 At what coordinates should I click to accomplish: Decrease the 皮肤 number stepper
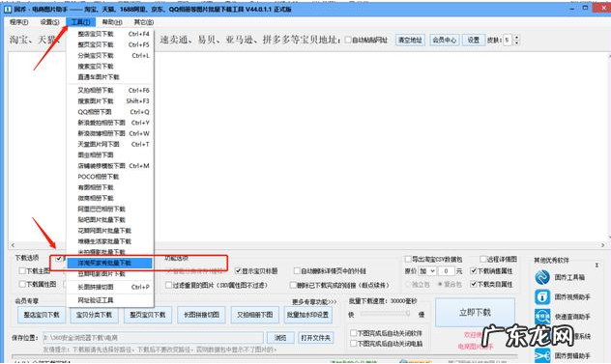516,42
